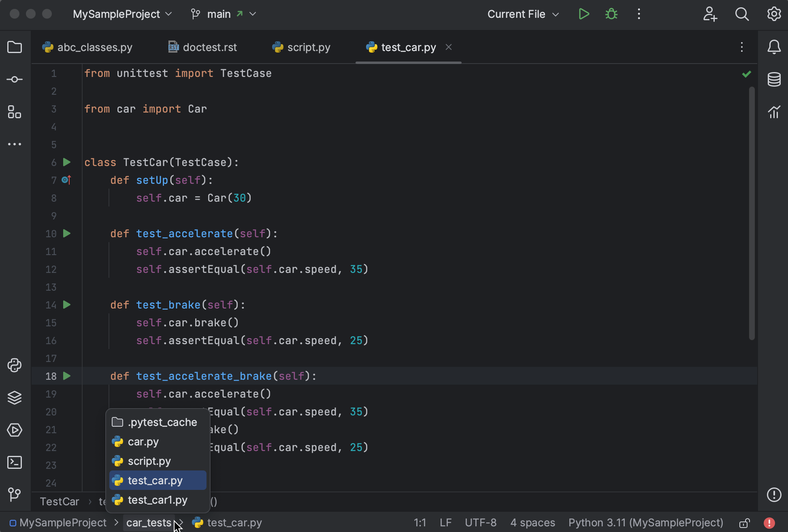Open the Current File run configuration dropdown
Viewport: 788px width, 532px height.
tap(522, 14)
